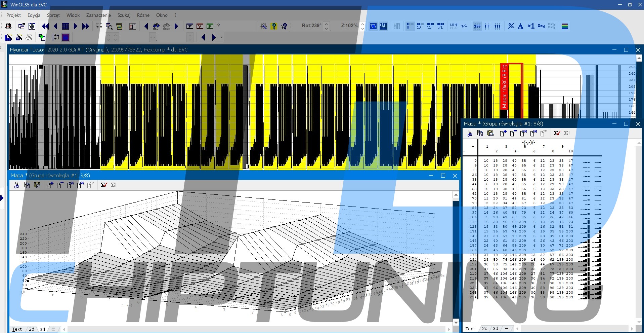
Task: Open the Szukaj menu
Action: pyautogui.click(x=124, y=15)
